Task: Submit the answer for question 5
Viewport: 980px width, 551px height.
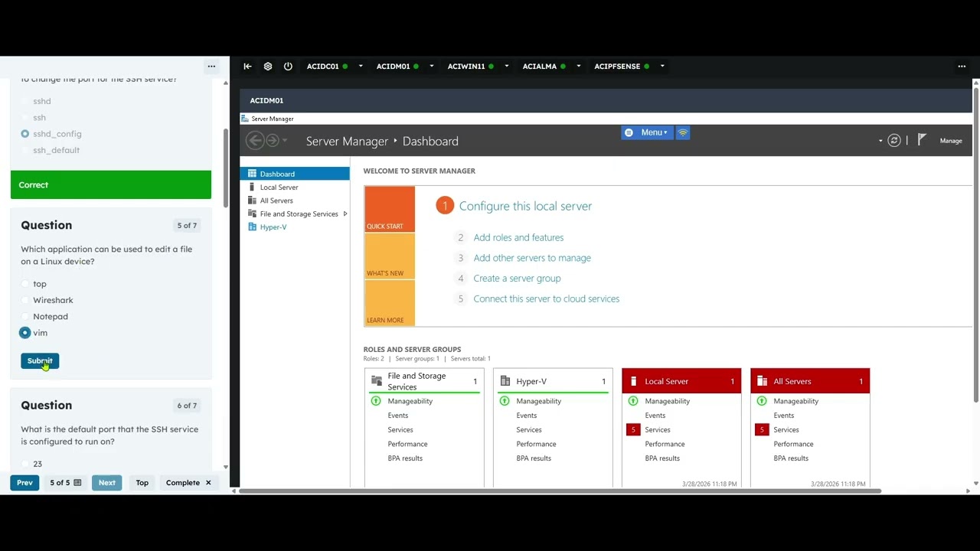Action: pos(40,360)
